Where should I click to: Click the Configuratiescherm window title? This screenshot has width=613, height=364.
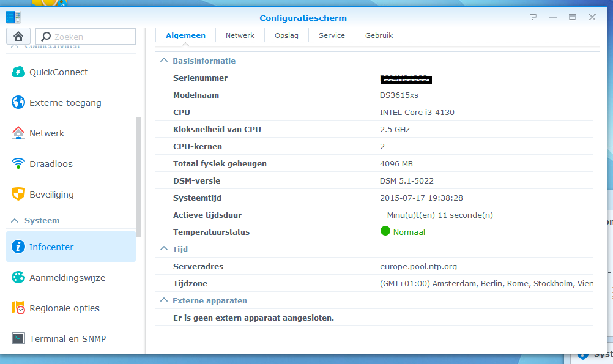(303, 18)
